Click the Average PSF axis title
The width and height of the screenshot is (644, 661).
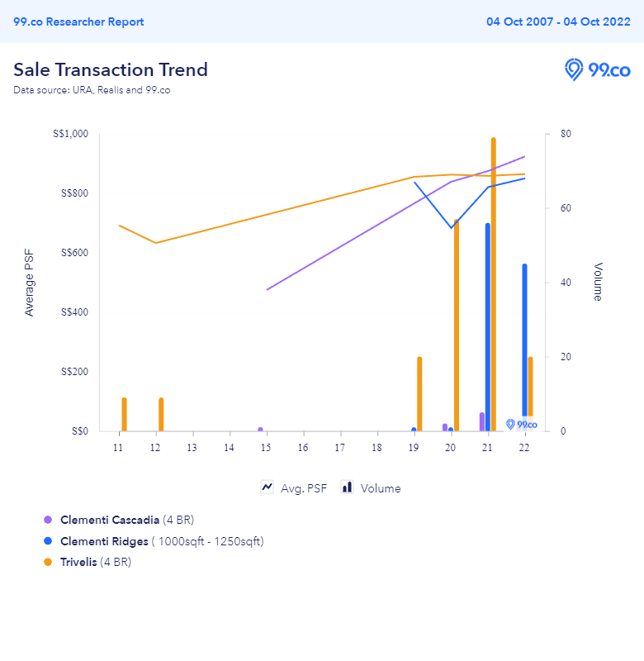[29, 283]
